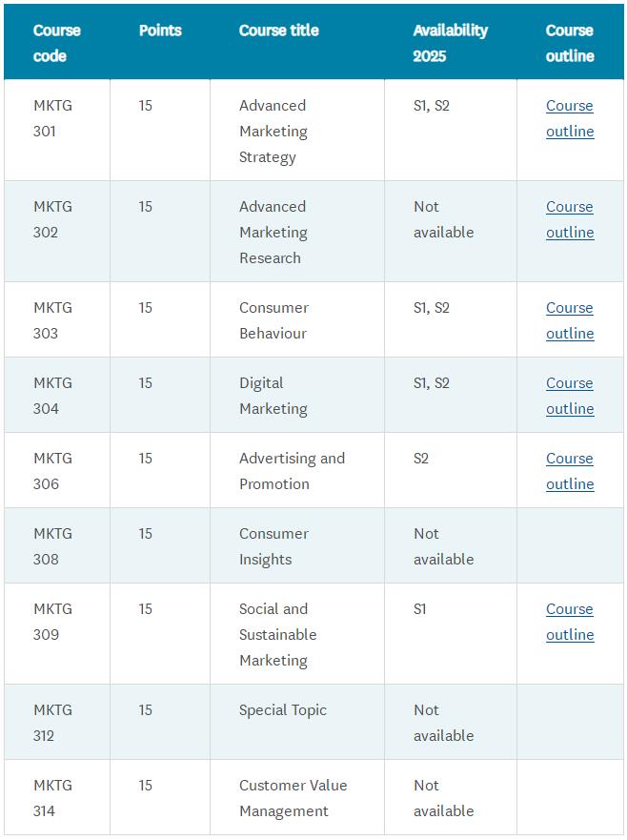627x840 pixels.
Task: Open the MKTG 302 Course outline link
Action: click(x=569, y=219)
